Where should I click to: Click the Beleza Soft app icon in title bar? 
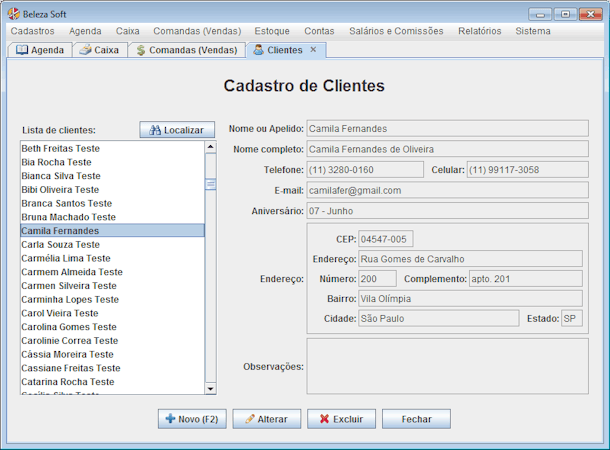[x=14, y=14]
